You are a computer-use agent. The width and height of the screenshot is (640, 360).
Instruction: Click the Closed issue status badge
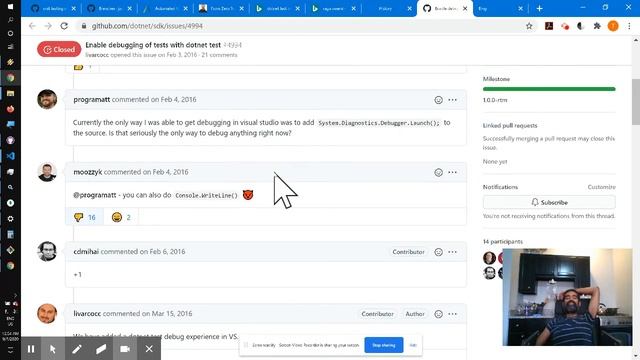[59, 49]
